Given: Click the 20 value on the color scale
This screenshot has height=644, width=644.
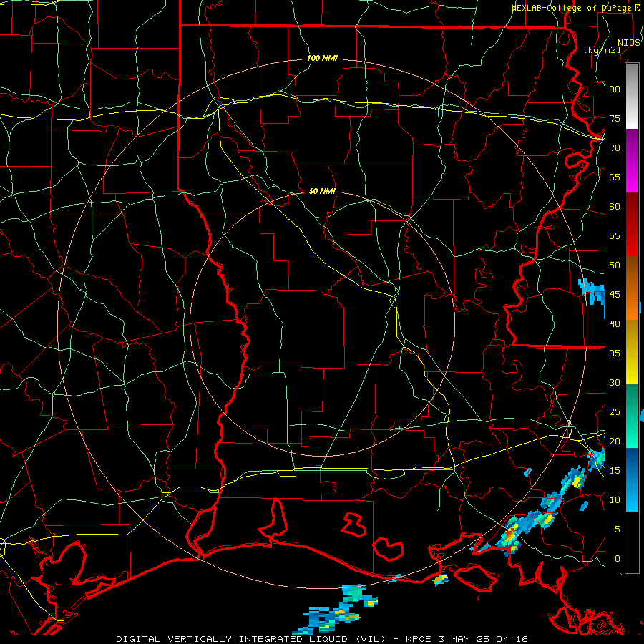Looking at the screenshot, I should coord(615,441).
